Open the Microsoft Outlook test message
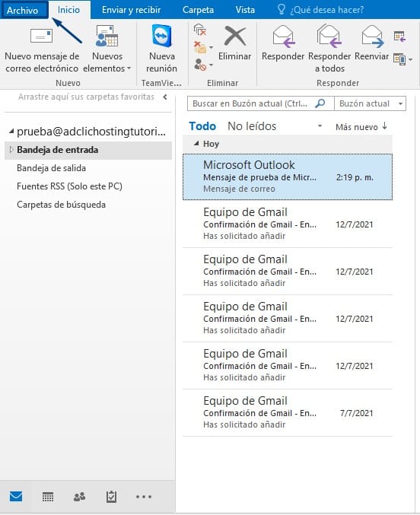Screen dimensions: 420x515 click(288, 176)
